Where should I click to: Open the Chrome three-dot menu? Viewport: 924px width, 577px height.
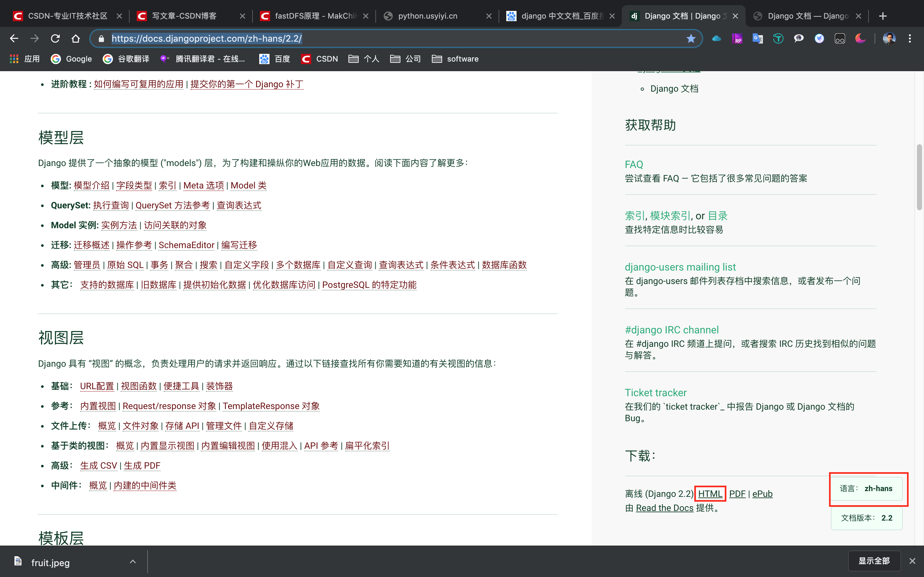click(910, 38)
